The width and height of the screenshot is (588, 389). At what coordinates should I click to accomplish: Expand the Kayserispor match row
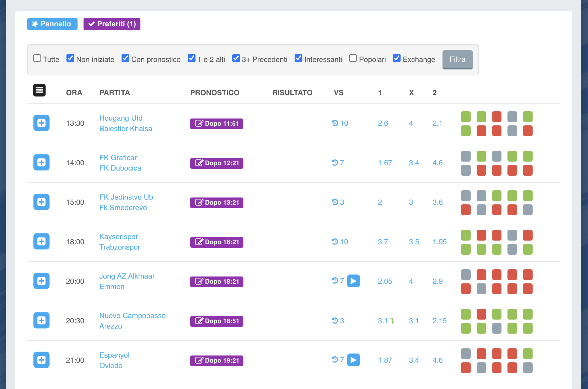[x=41, y=241]
